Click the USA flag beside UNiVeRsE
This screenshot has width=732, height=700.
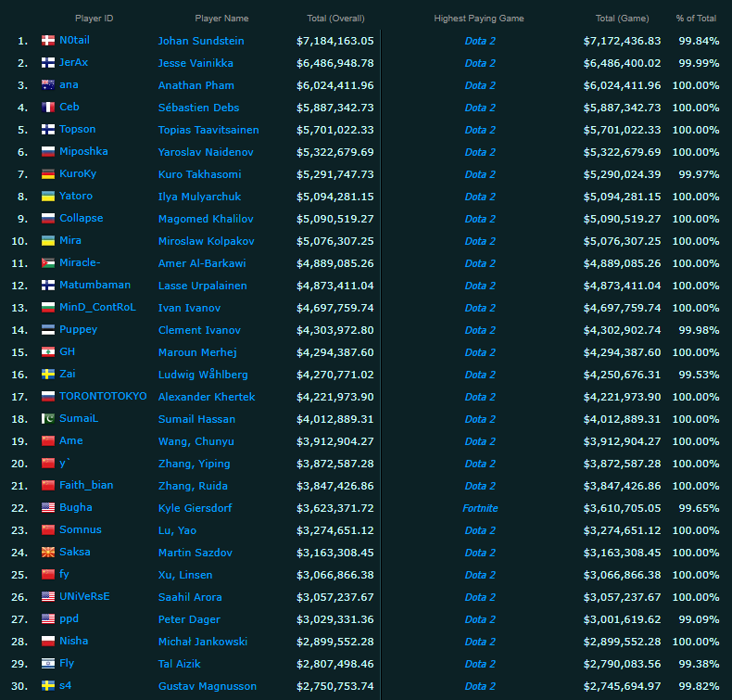48,597
